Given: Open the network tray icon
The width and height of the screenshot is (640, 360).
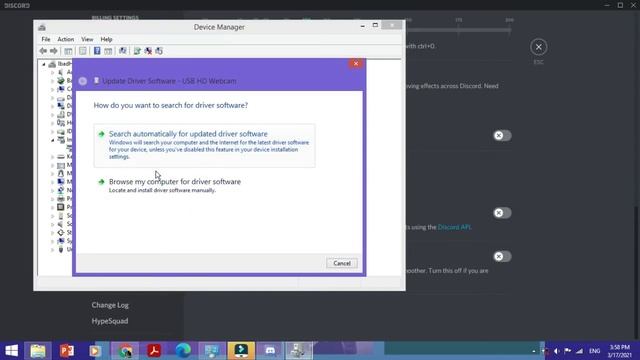Looking at the screenshot, I should point(580,351).
